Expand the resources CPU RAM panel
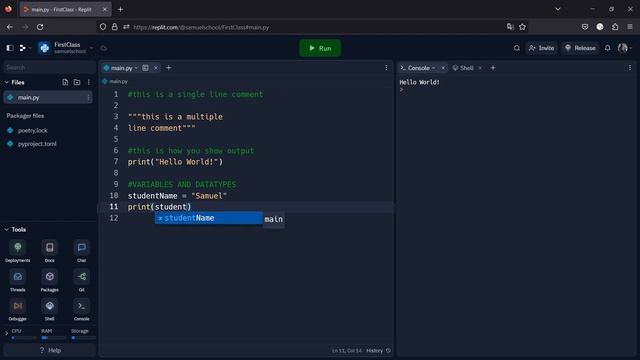The width and height of the screenshot is (640, 360). (x=7, y=333)
